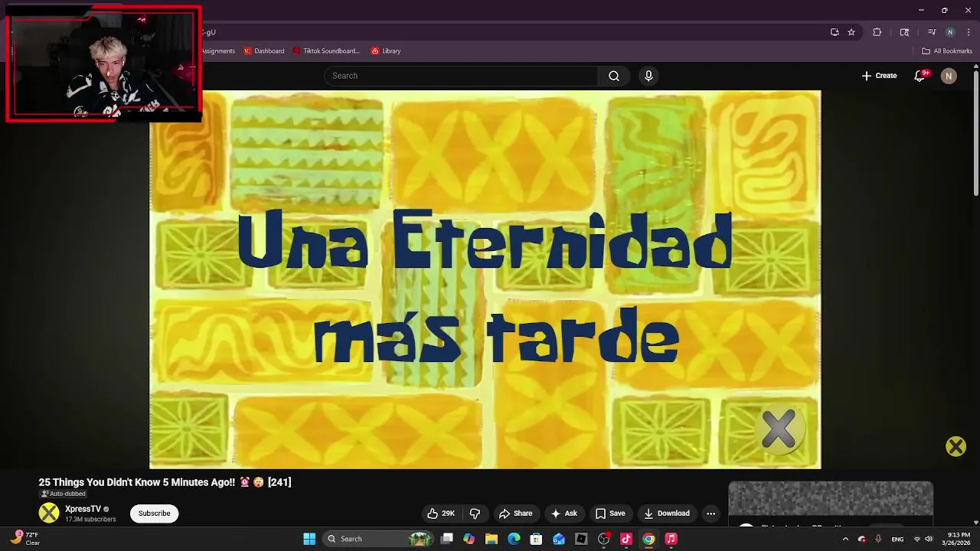Open more actions three-dot menu under video
Viewport: 980px width, 551px height.
point(711,514)
